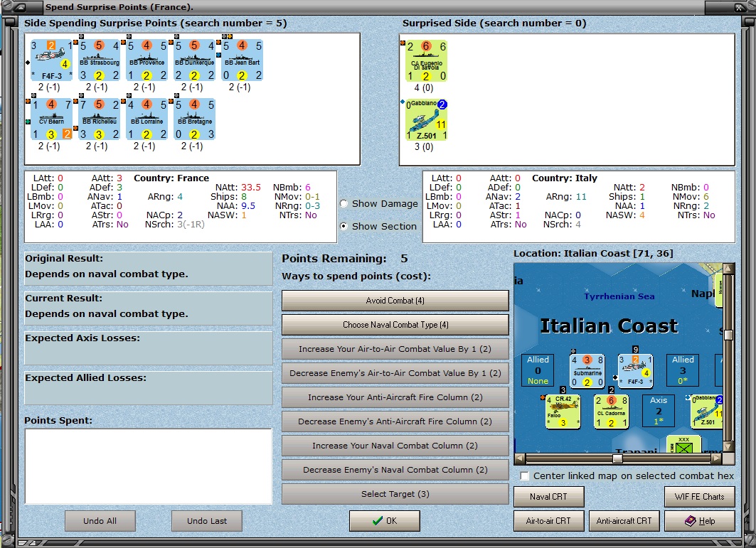Open the Anti-aircraft CRT chart
756x548 pixels.
tap(624, 521)
